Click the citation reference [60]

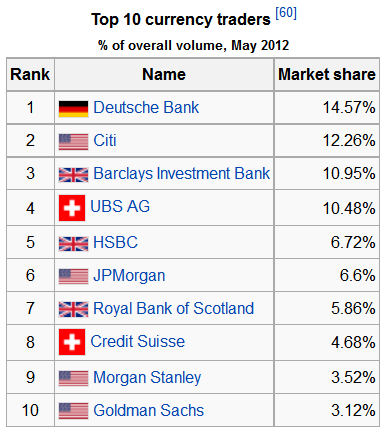[286, 13]
